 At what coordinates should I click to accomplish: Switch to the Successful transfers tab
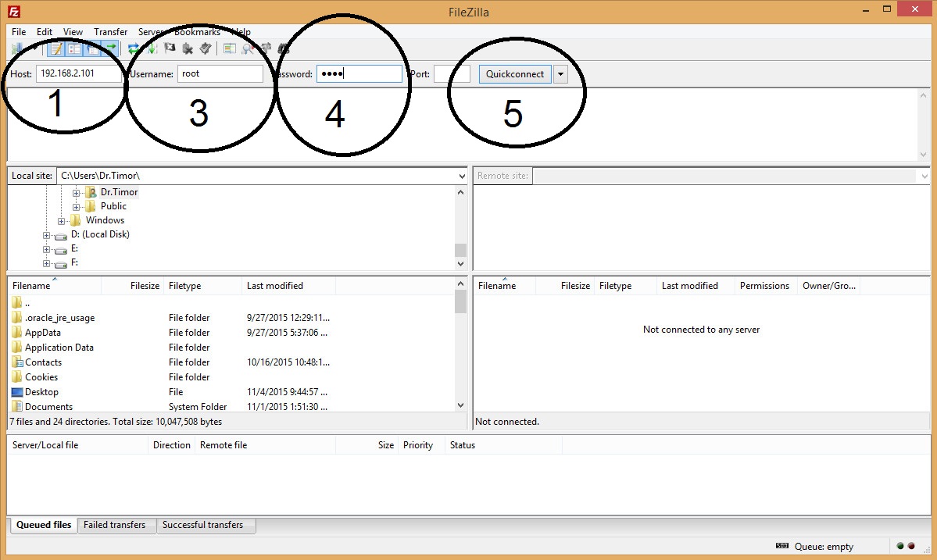203,525
